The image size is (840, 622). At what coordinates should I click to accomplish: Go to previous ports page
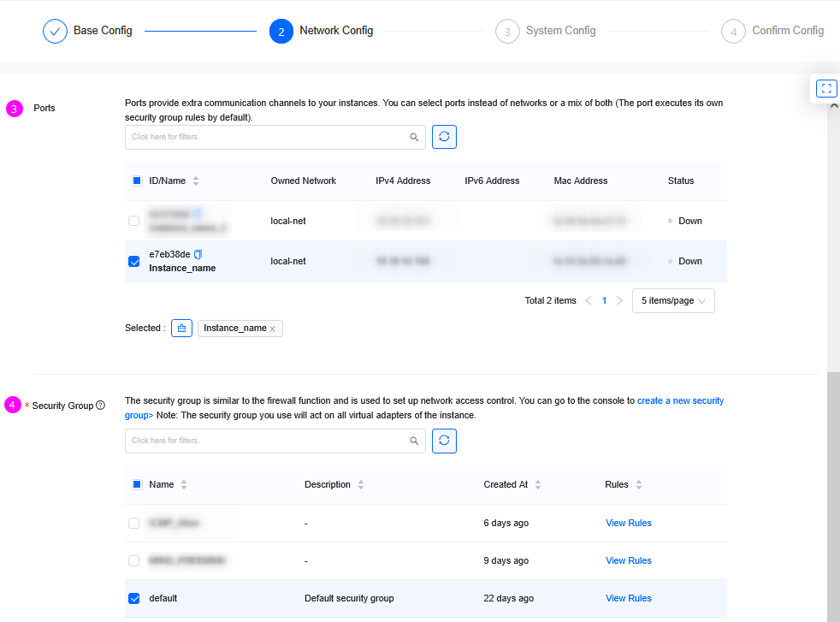pos(589,300)
